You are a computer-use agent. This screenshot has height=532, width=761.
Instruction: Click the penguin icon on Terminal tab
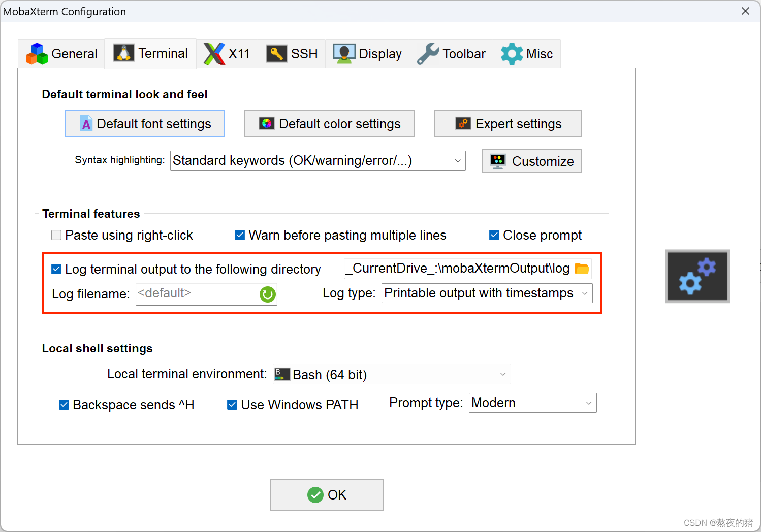[123, 53]
